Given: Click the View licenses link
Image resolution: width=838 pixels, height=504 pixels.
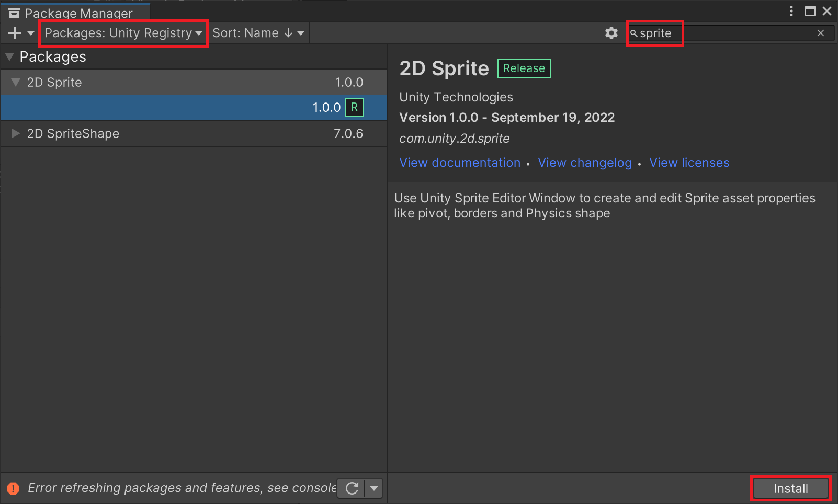Looking at the screenshot, I should [689, 163].
